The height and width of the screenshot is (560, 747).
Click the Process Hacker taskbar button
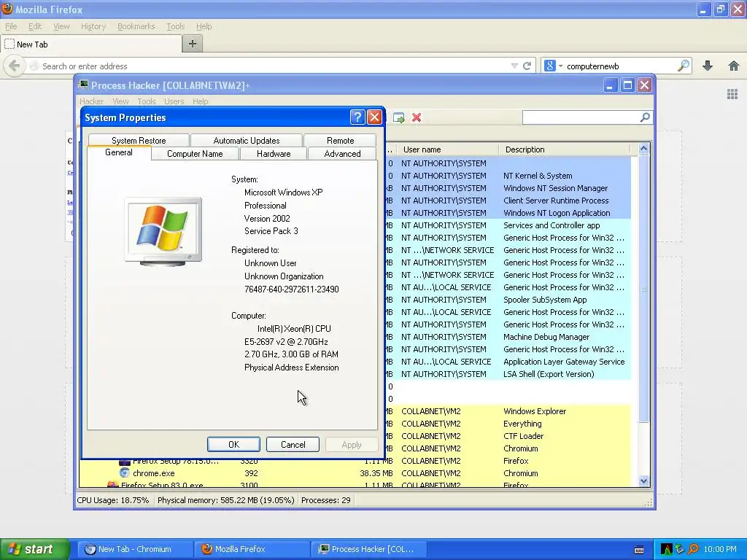click(x=368, y=549)
